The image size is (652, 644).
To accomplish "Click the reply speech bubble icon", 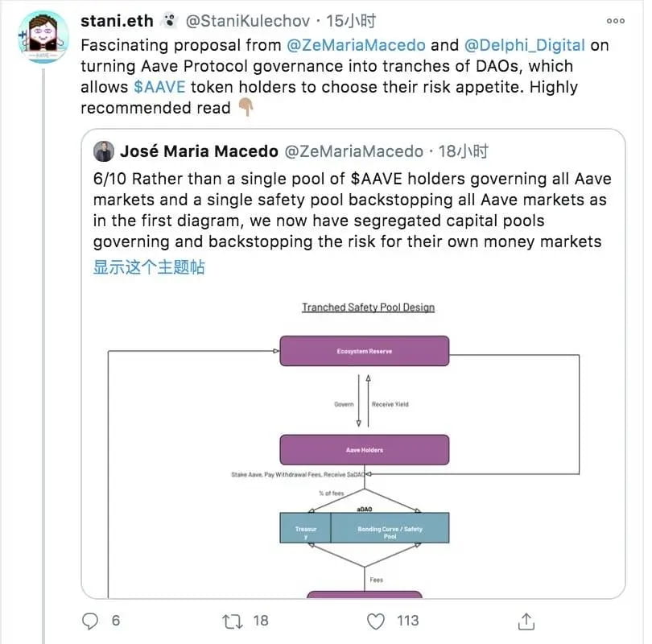I will pyautogui.click(x=91, y=621).
